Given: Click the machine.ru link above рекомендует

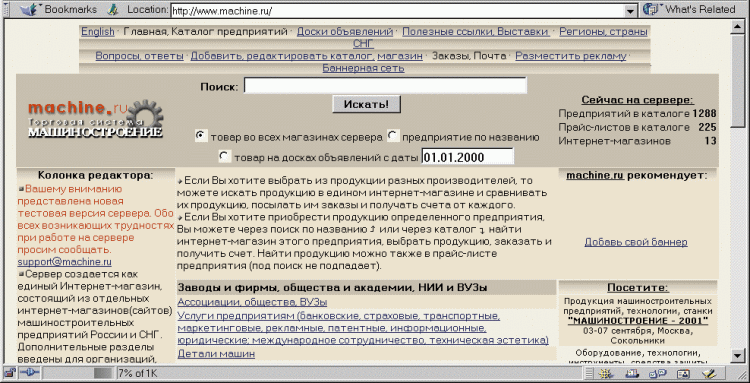Looking at the screenshot, I should pos(595,175).
